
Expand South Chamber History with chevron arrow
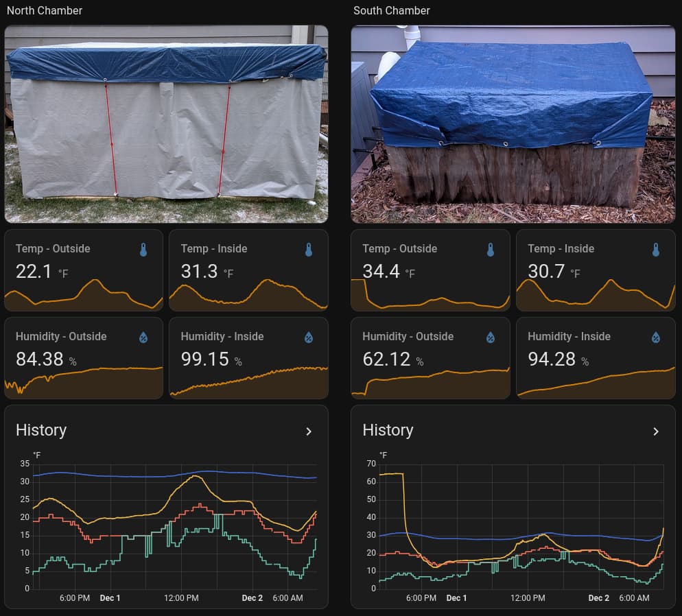(x=656, y=431)
